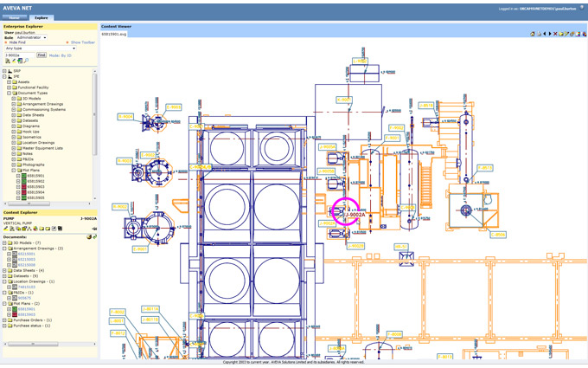Click the Enterprise Explorer horizontal scrollbar
Image resolution: width=588 pixels, height=368 pixels.
click(x=29, y=203)
